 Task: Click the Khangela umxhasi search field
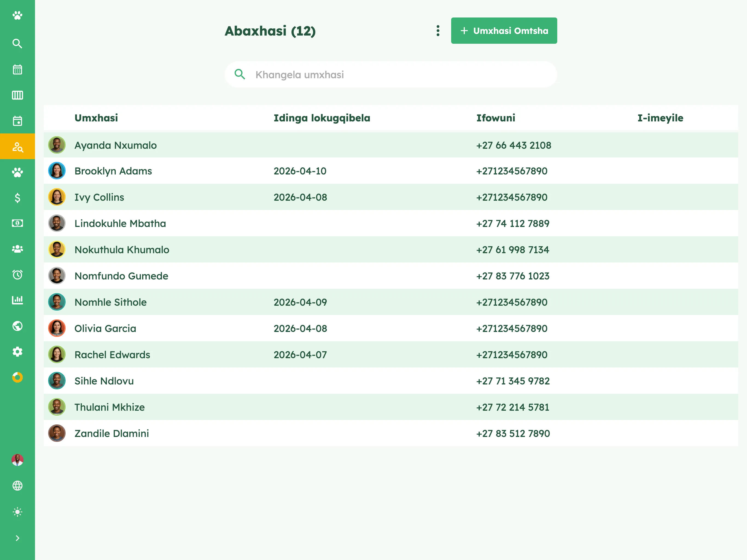coord(391,75)
